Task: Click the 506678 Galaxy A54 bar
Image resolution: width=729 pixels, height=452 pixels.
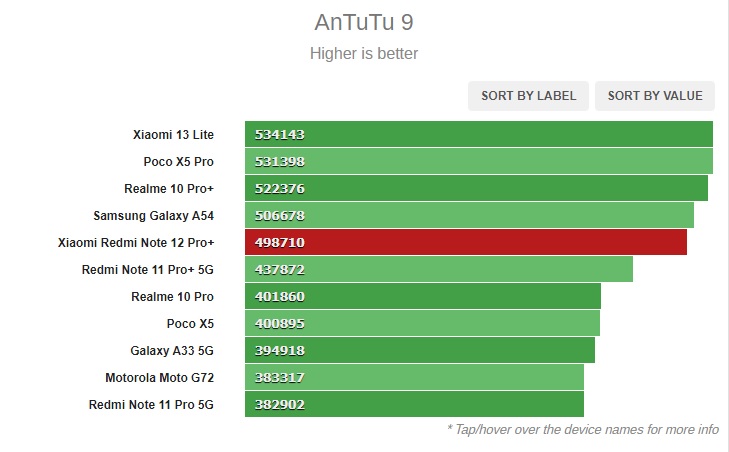Action: [470, 215]
